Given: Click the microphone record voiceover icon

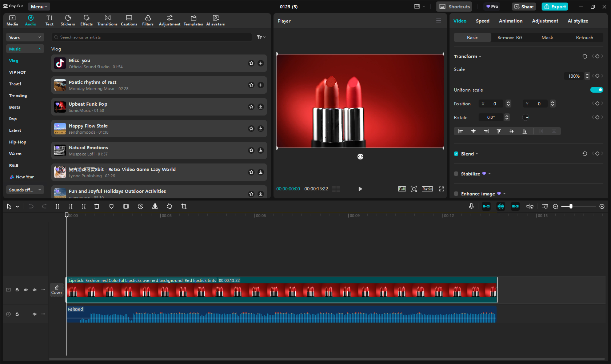Looking at the screenshot, I should coord(471,206).
